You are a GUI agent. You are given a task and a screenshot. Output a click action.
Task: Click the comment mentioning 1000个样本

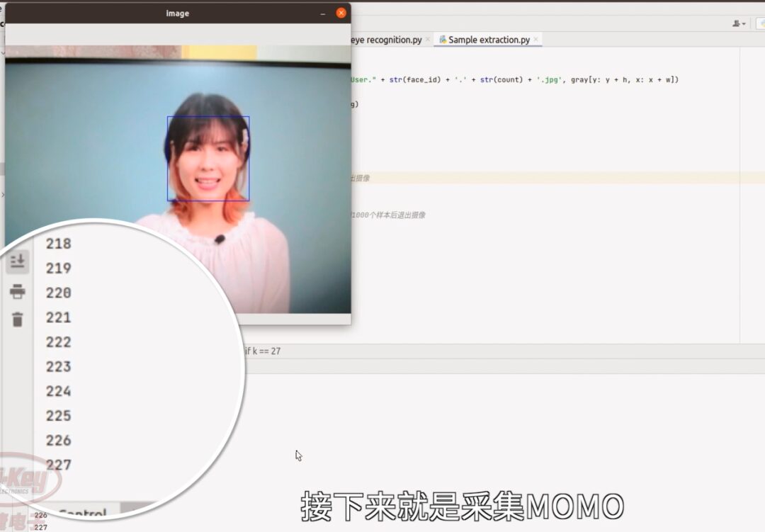coord(388,215)
